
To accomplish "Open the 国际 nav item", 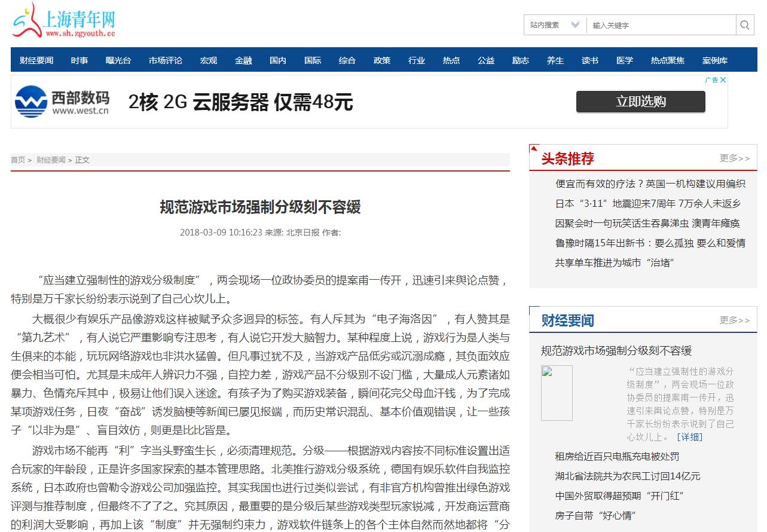I will [313, 60].
